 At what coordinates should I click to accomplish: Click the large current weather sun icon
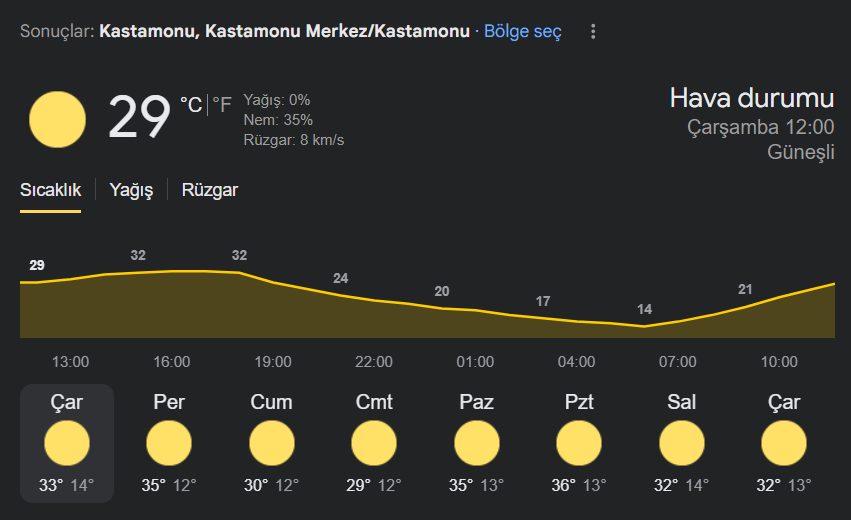click(57, 119)
